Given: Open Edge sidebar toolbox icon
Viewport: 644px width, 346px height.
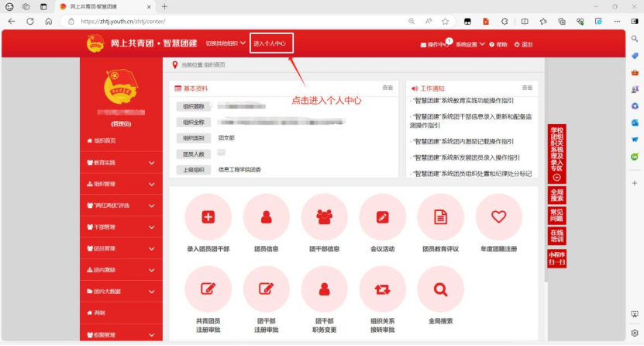Looking at the screenshot, I should tap(635, 72).
